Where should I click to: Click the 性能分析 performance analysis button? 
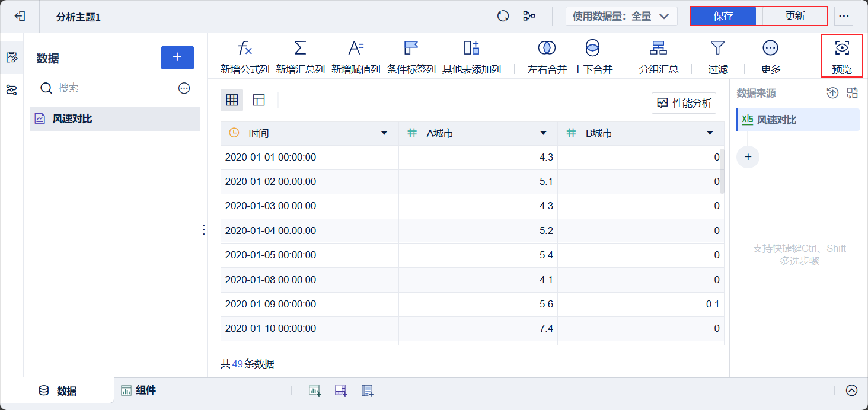[x=684, y=103]
